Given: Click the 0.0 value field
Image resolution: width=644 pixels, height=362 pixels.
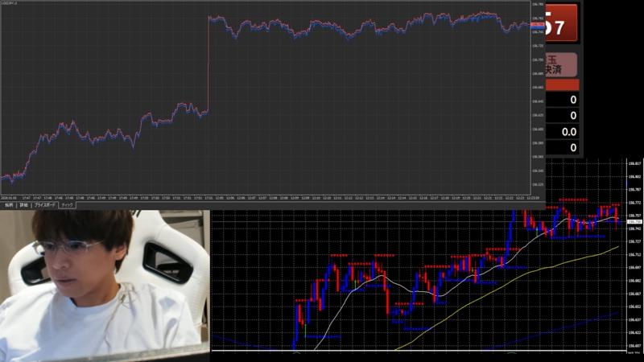Looking at the screenshot, I should [561, 132].
